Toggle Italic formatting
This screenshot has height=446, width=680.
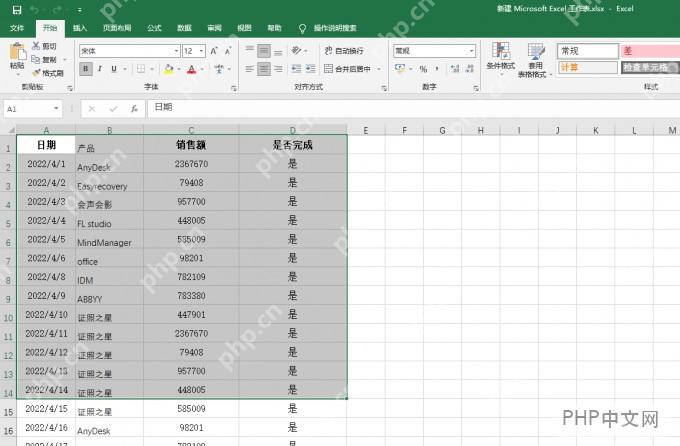(x=100, y=69)
